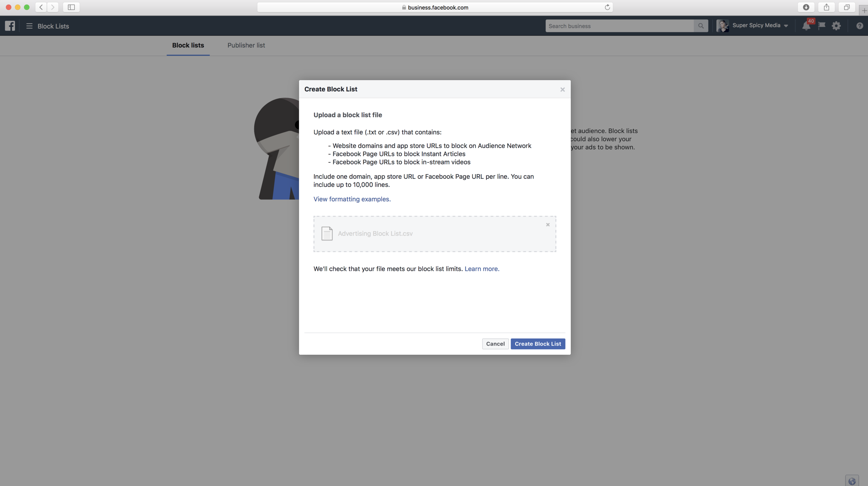Show Safari downloads
This screenshot has height=486, width=868.
(806, 7)
